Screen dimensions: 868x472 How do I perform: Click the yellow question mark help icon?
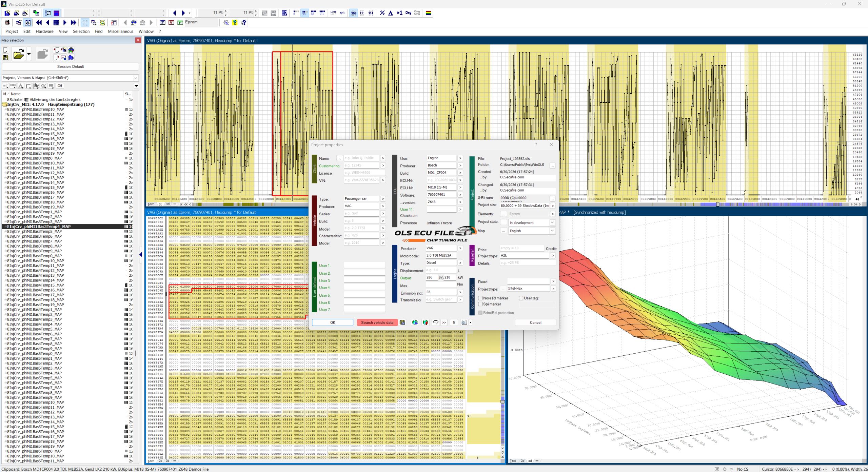[x=235, y=22]
